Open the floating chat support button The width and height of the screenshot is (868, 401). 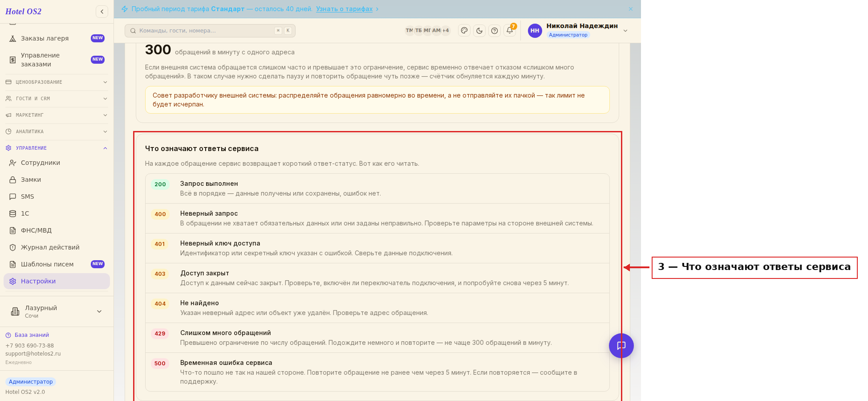621,346
